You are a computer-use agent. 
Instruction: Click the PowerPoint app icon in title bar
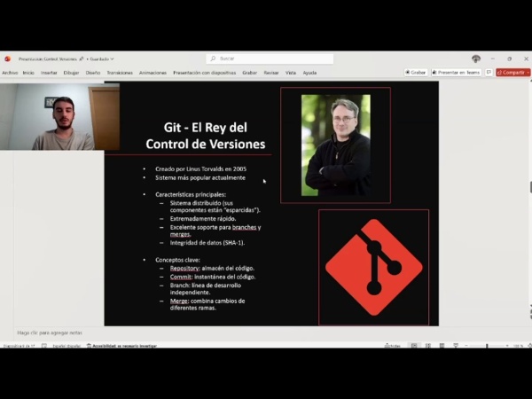point(7,59)
